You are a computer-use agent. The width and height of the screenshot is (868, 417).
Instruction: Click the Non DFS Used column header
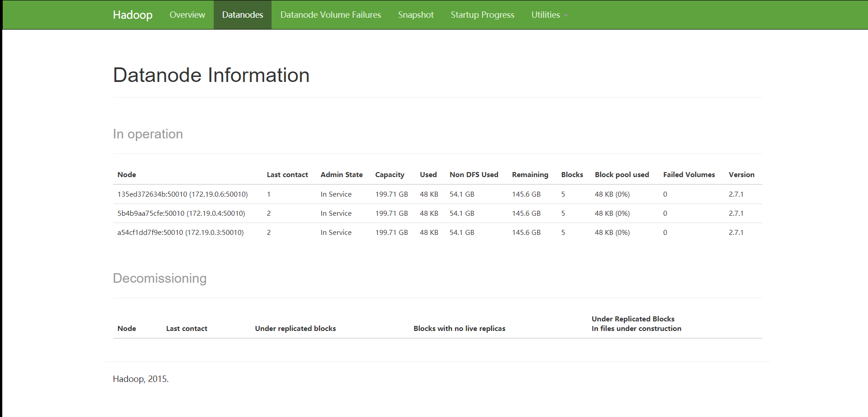(x=473, y=175)
